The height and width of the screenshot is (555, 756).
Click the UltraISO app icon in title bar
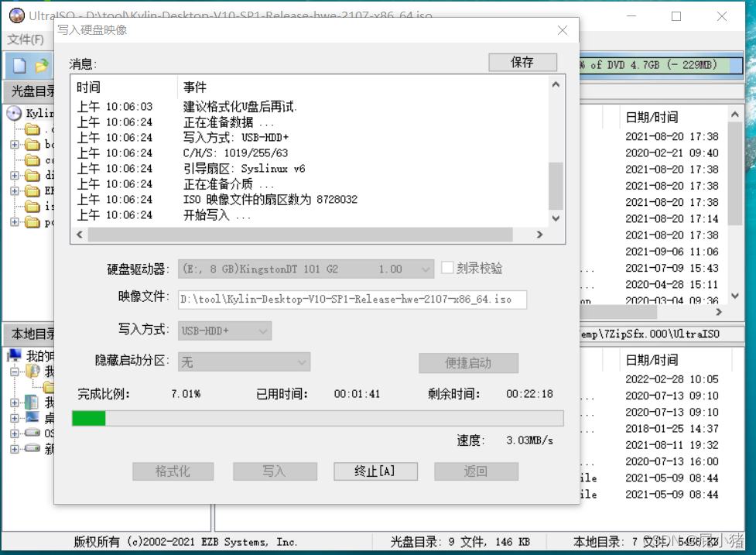(x=17, y=15)
